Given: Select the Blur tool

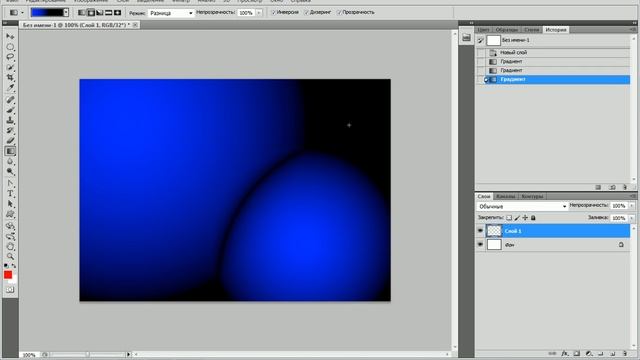Looking at the screenshot, I should pyautogui.click(x=10, y=162).
